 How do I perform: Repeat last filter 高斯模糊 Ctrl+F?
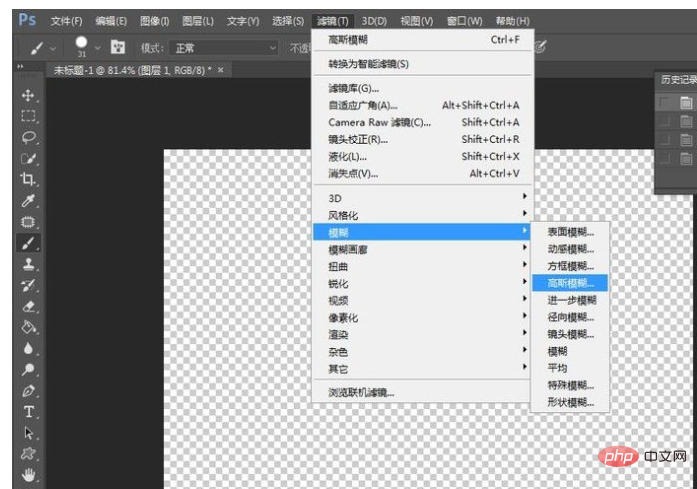point(422,40)
